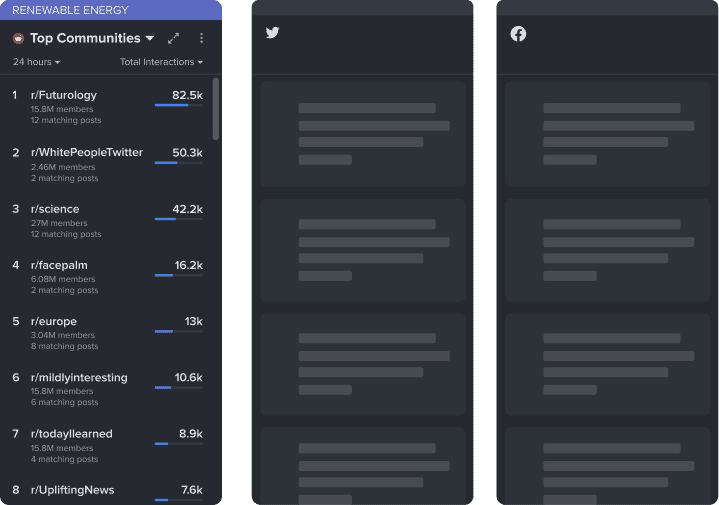The width and height of the screenshot is (719, 505).
Task: Open the three-dot options menu
Action: (201, 38)
